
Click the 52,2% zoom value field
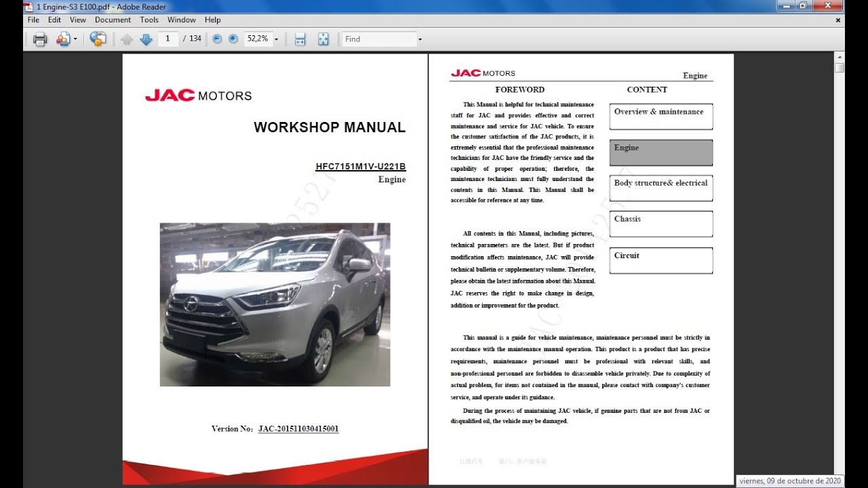pos(257,39)
